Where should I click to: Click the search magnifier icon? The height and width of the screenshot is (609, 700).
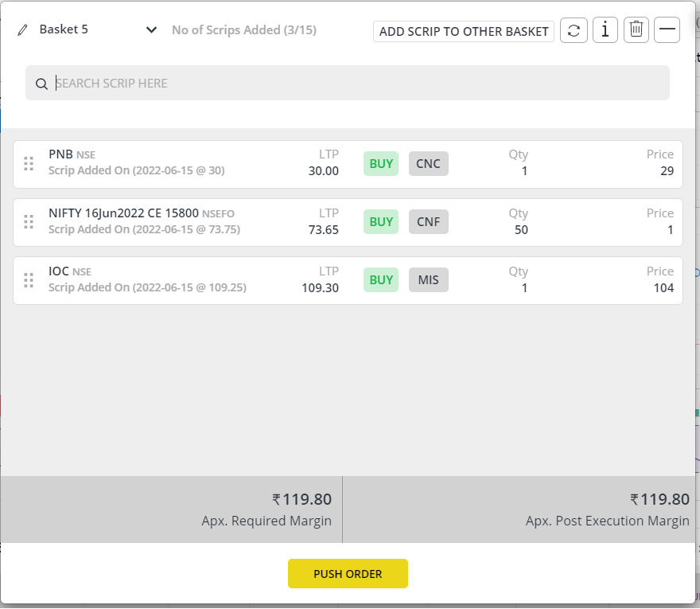click(x=41, y=84)
